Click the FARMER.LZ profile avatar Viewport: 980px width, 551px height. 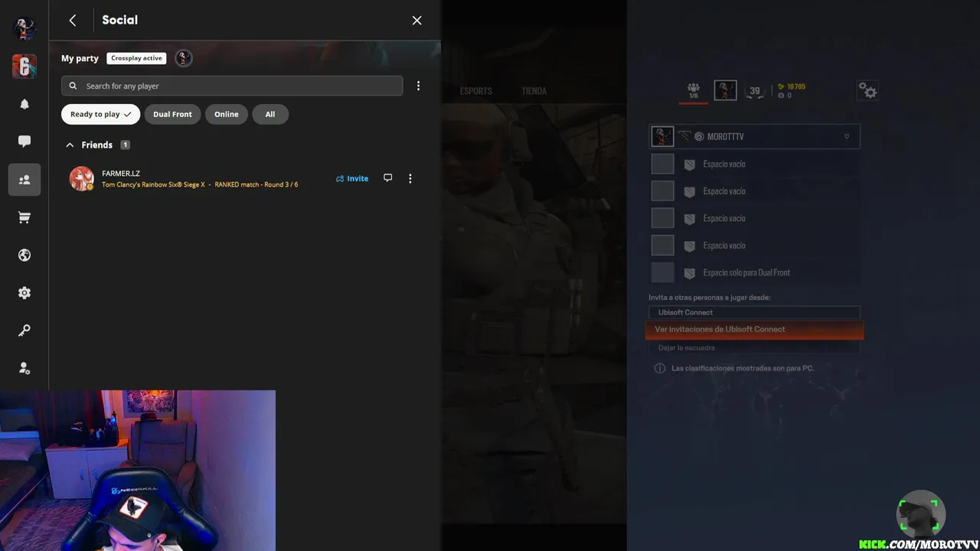point(81,178)
